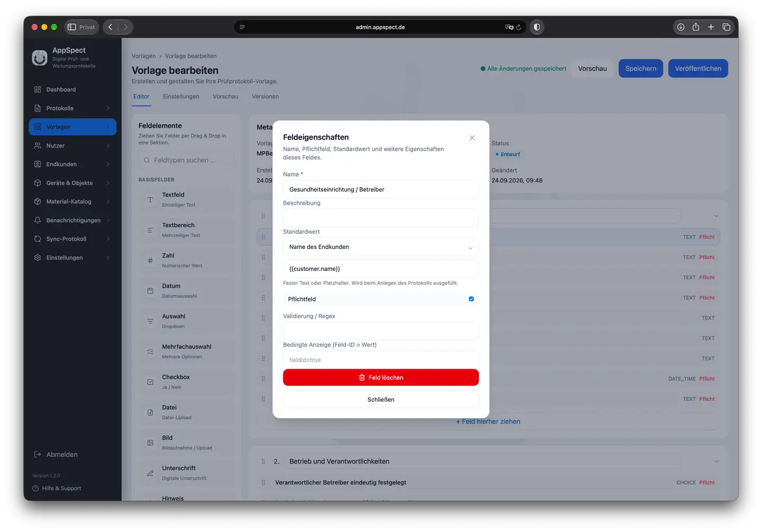Go back in Safari
Image resolution: width=762 pixels, height=532 pixels.
(110, 27)
